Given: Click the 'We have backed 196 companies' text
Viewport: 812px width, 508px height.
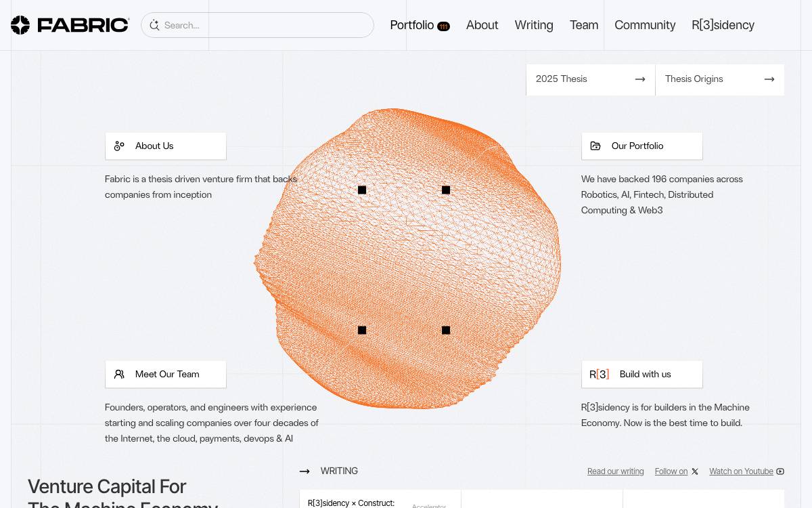Looking at the screenshot, I should tap(662, 194).
